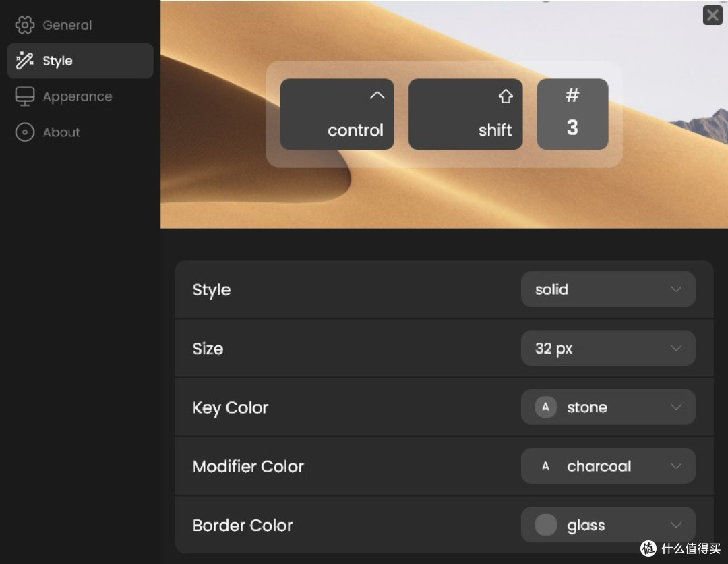
Task: Click the charcoal color swatch circle
Action: [545, 466]
